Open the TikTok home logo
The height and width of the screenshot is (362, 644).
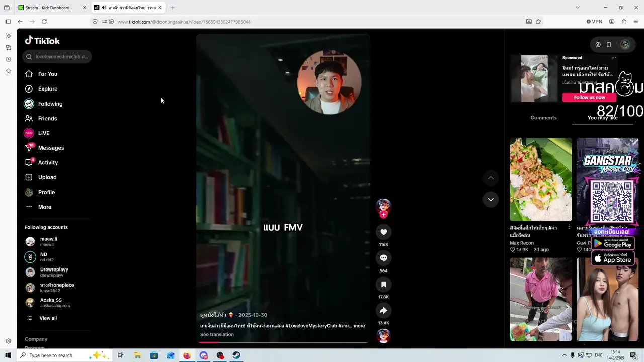[x=42, y=41]
